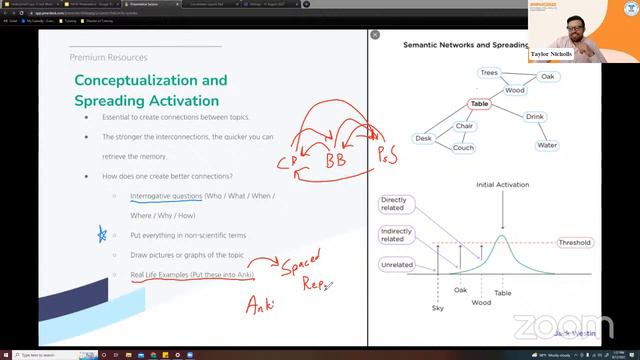Click the Conceptualization and Spreading Activation title

pyautogui.click(x=151, y=91)
